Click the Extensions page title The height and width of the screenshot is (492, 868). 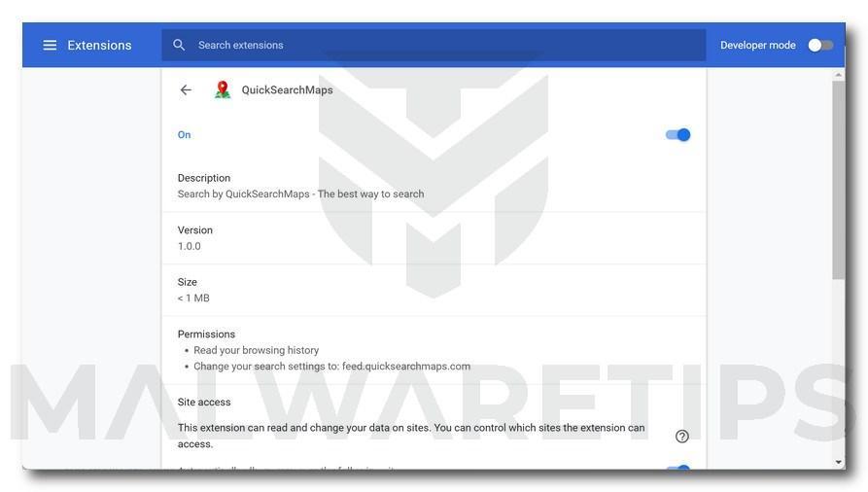point(100,46)
